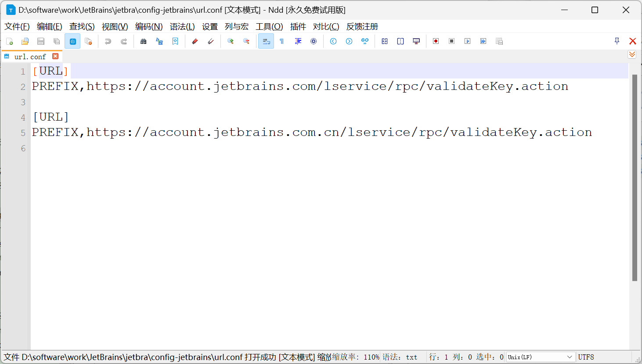Click the bookmark star icon
The image size is (642, 364).
click(x=175, y=41)
